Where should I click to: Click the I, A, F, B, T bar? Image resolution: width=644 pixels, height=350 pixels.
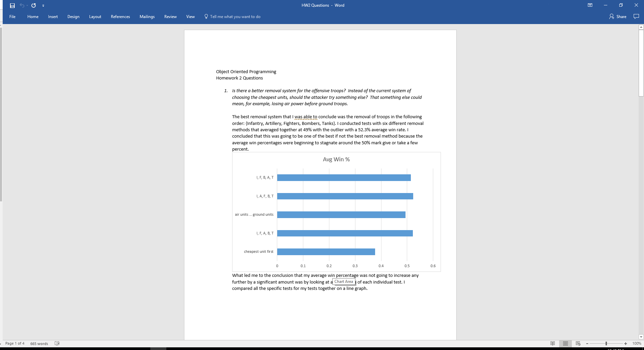(345, 196)
